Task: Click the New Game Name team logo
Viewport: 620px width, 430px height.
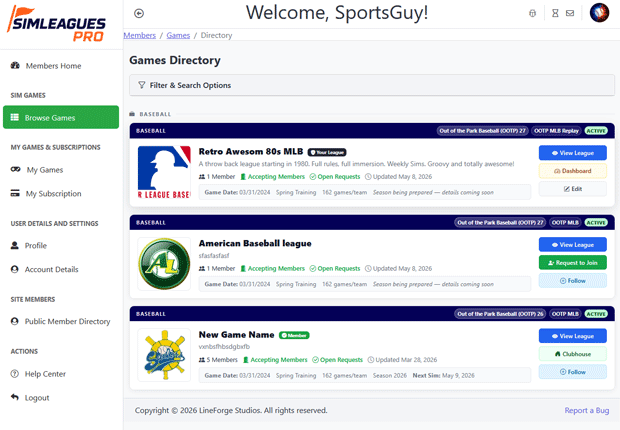Action: tap(164, 355)
